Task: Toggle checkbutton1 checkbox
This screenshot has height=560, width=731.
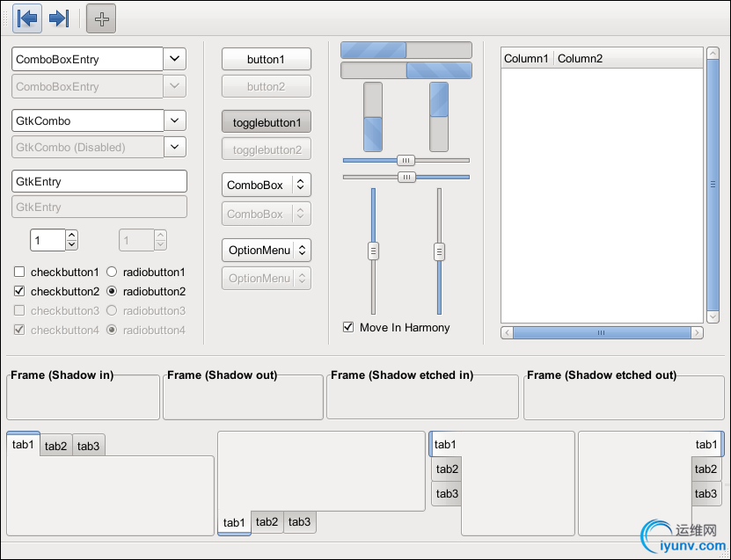Action: click(x=19, y=272)
